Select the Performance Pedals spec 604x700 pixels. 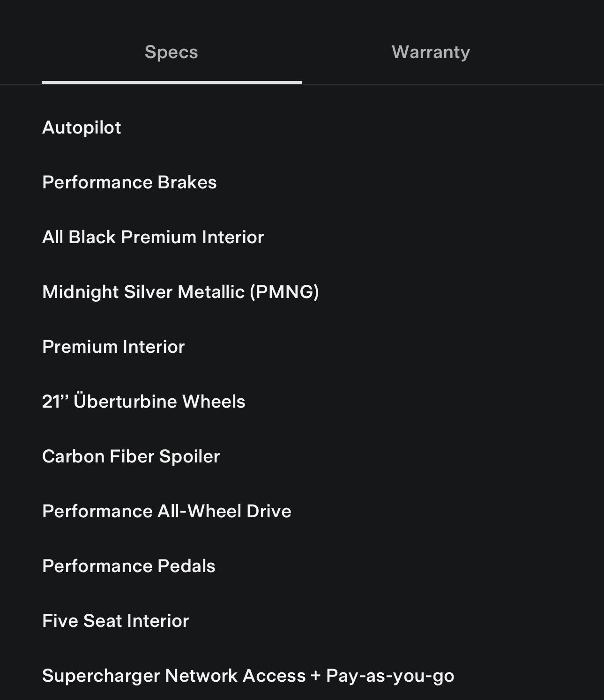click(128, 566)
